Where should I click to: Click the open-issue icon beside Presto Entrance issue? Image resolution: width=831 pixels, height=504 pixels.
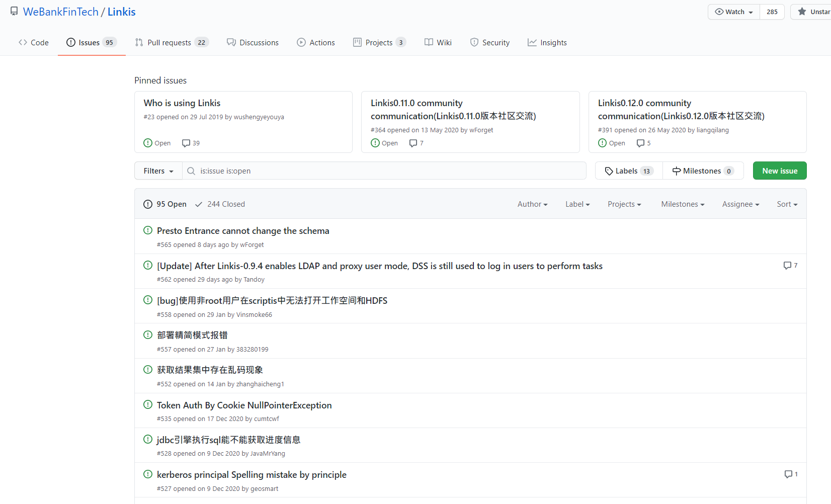[x=148, y=230]
